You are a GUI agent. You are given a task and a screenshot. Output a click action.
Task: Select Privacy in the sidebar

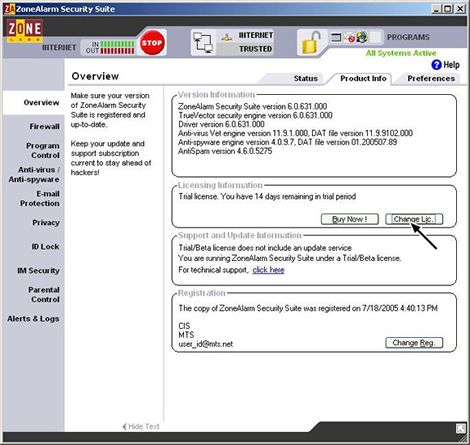46,222
